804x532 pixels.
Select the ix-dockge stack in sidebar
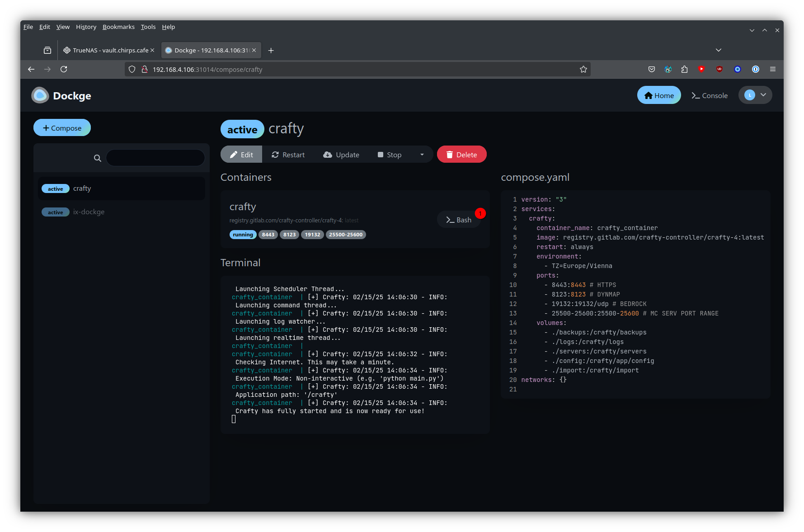pyautogui.click(x=89, y=212)
